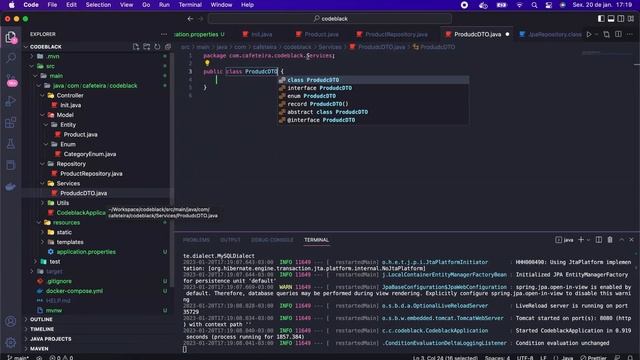Go back using navigation arrow

tap(190, 19)
